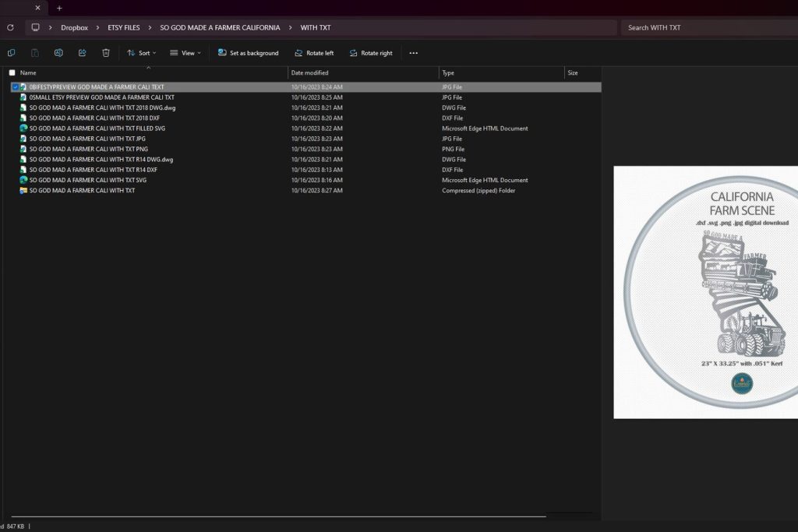The height and width of the screenshot is (532, 798).
Task: Click Set as background button
Action: [248, 53]
